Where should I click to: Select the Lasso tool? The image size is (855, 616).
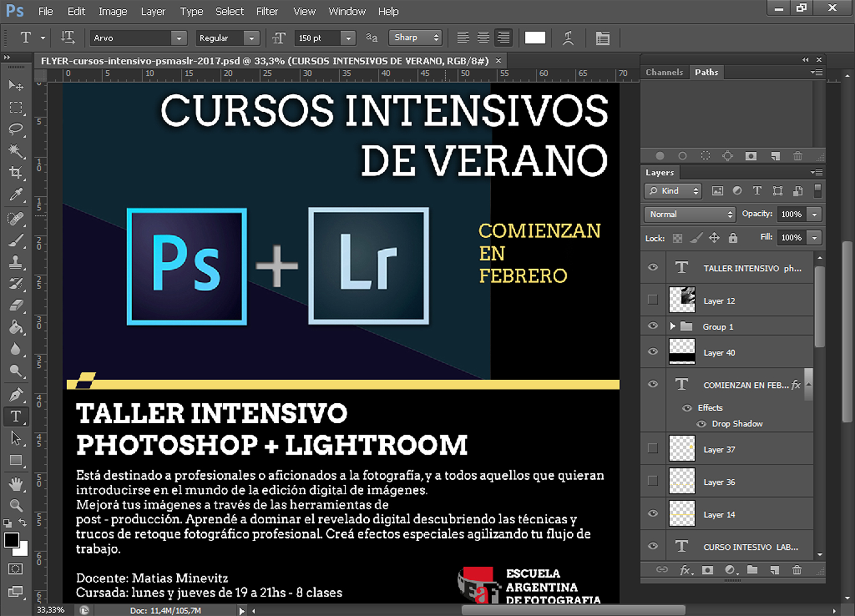[x=16, y=129]
